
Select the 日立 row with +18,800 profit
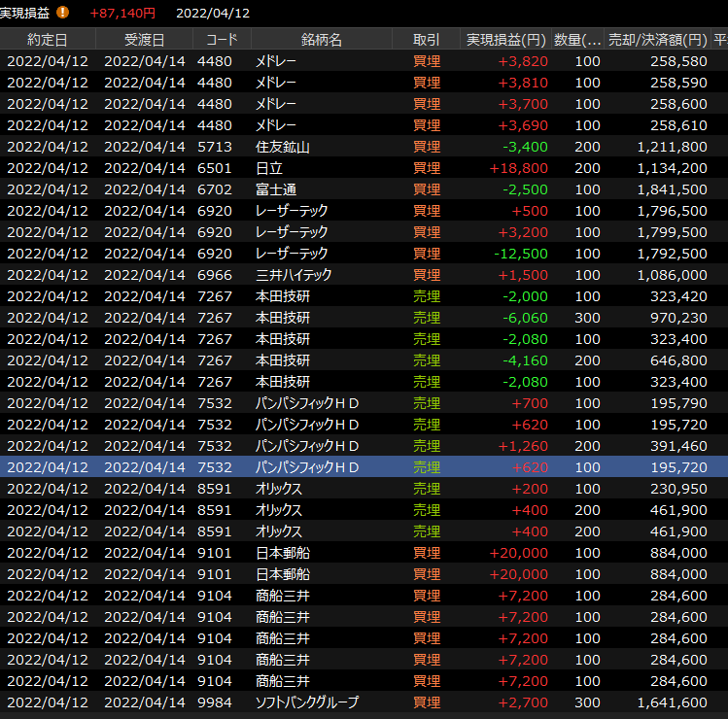pos(321,168)
